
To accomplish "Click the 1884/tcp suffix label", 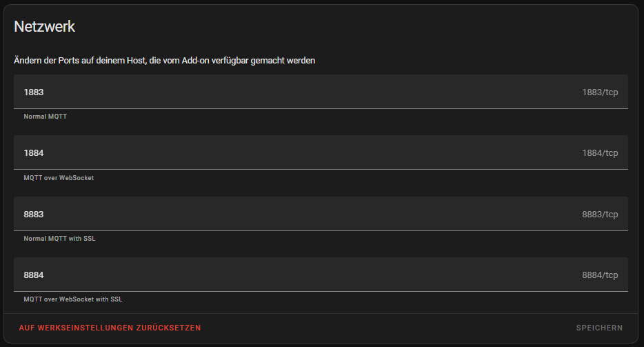I will coord(599,152).
